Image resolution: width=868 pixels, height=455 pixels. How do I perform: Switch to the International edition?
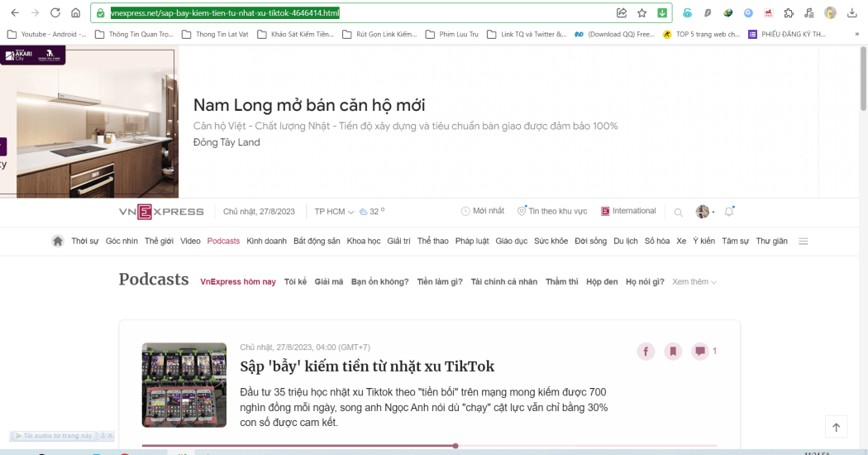[628, 211]
